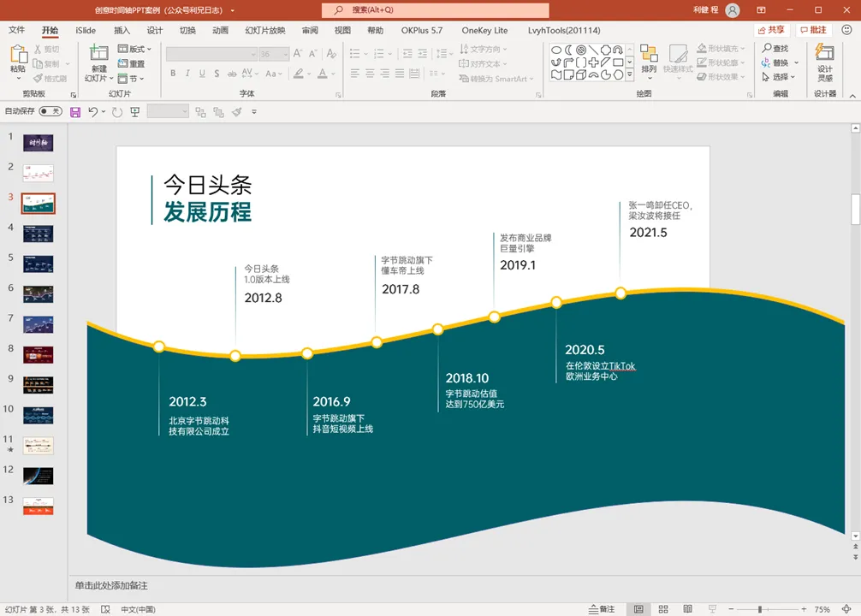The height and width of the screenshot is (616, 861).
Task: Expand the Layout (版式) dropdown
Action: coord(135,49)
